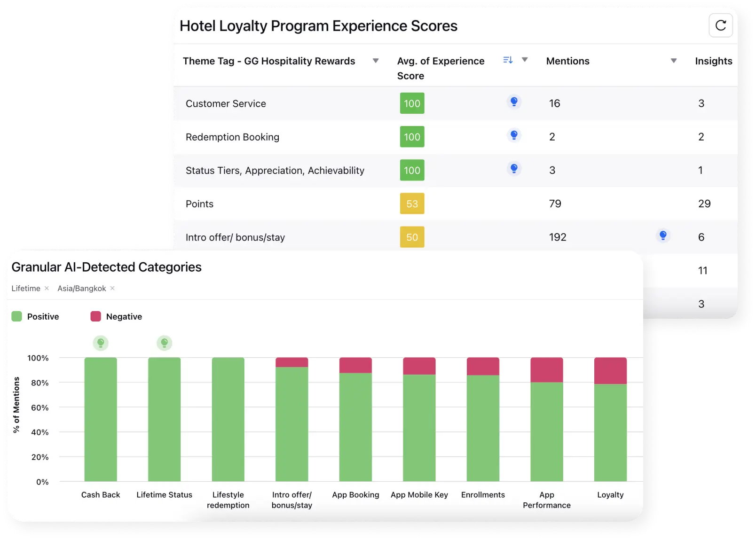Click the App Performance axis label

pyautogui.click(x=547, y=500)
